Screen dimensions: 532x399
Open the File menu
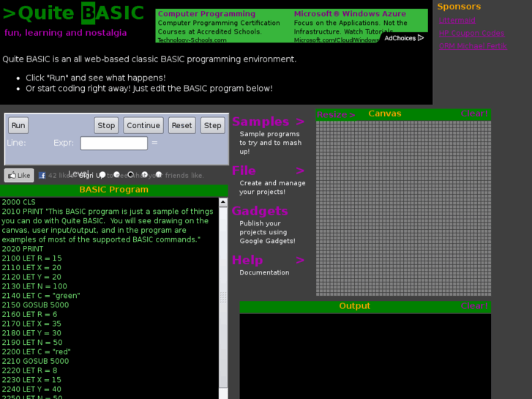244,171
